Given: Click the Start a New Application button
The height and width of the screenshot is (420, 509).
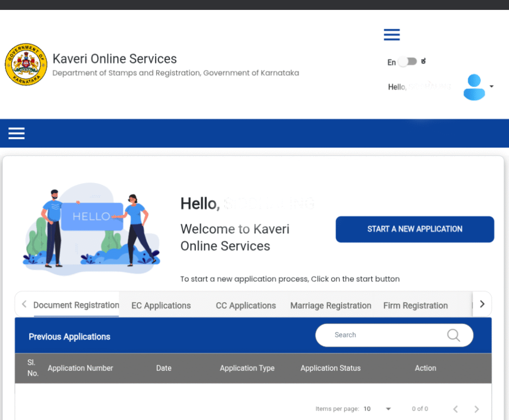Looking at the screenshot, I should pos(415,229).
